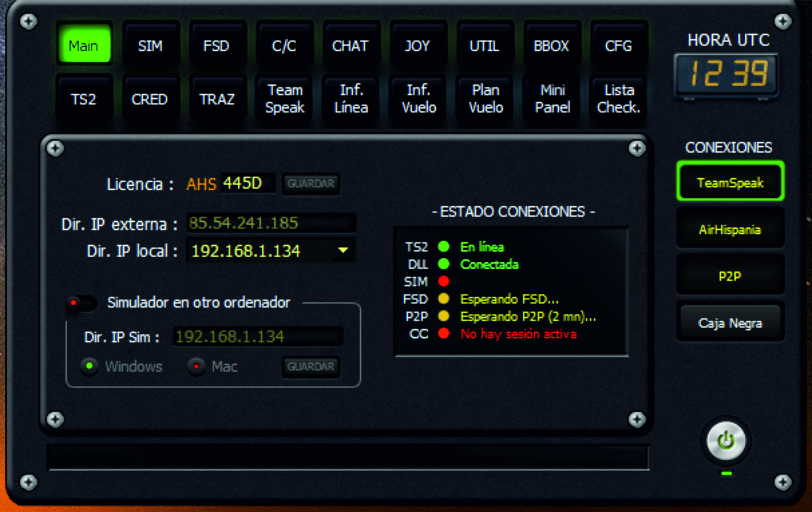Viewport: 812px width, 512px height.
Task: Toggle Simulador en otro ordenador switch
Action: click(82, 303)
